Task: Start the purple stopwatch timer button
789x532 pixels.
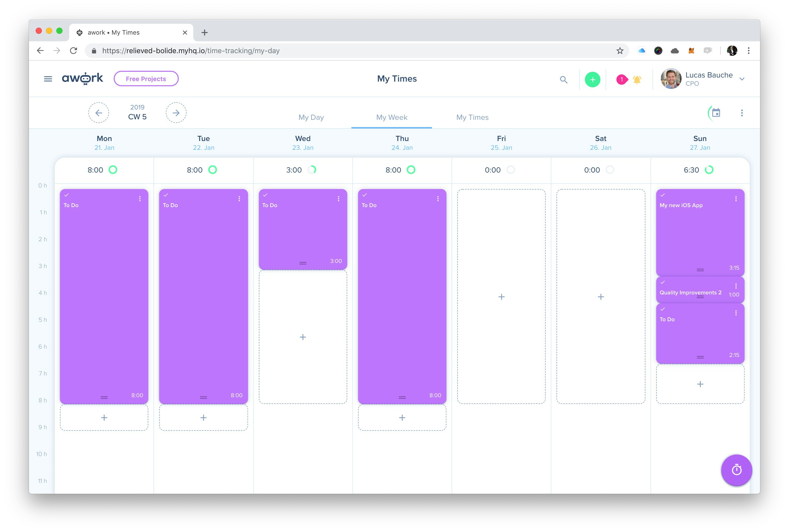Action: 736,470
